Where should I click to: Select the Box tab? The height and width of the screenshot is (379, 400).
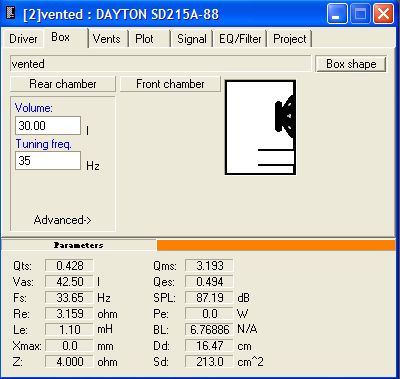coord(61,37)
